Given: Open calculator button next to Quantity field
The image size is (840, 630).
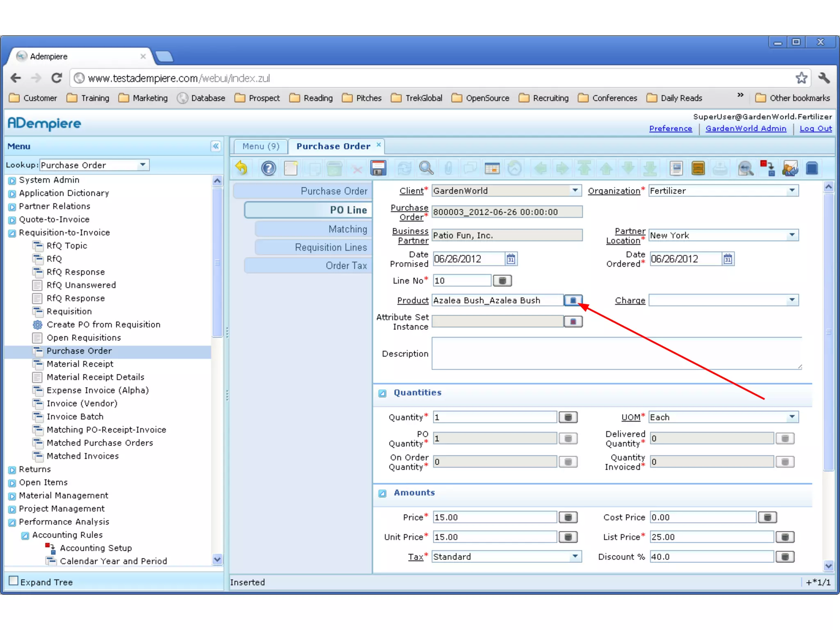Looking at the screenshot, I should point(568,417).
